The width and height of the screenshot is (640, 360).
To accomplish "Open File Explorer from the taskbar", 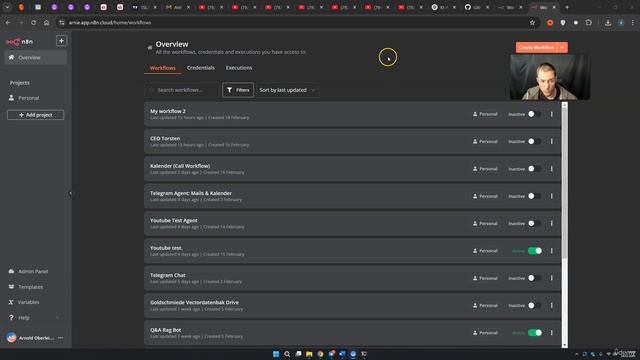I will click(309, 354).
